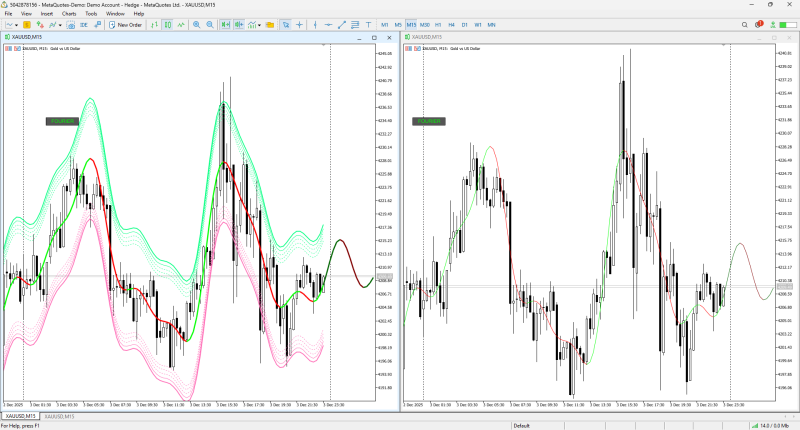Select the standard cursor tool
This screenshot has height=430, width=800.
coord(286,24)
